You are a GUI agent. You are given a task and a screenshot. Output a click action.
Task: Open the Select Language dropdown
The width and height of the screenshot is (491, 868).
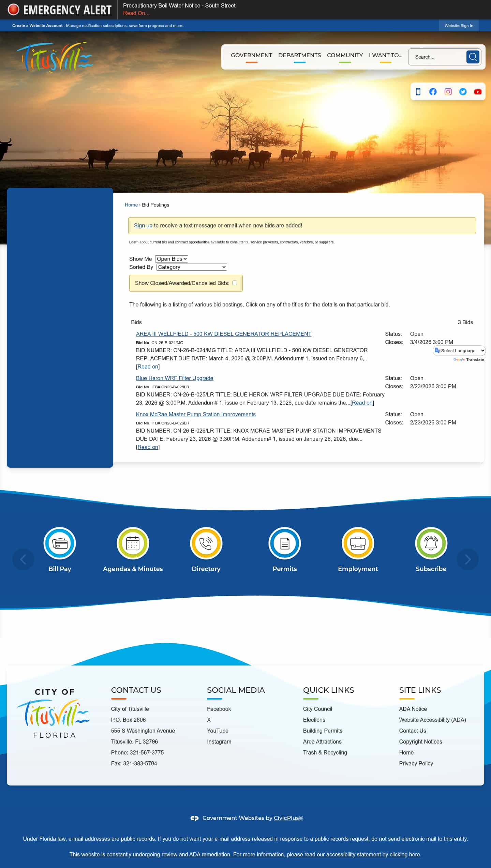click(x=459, y=350)
